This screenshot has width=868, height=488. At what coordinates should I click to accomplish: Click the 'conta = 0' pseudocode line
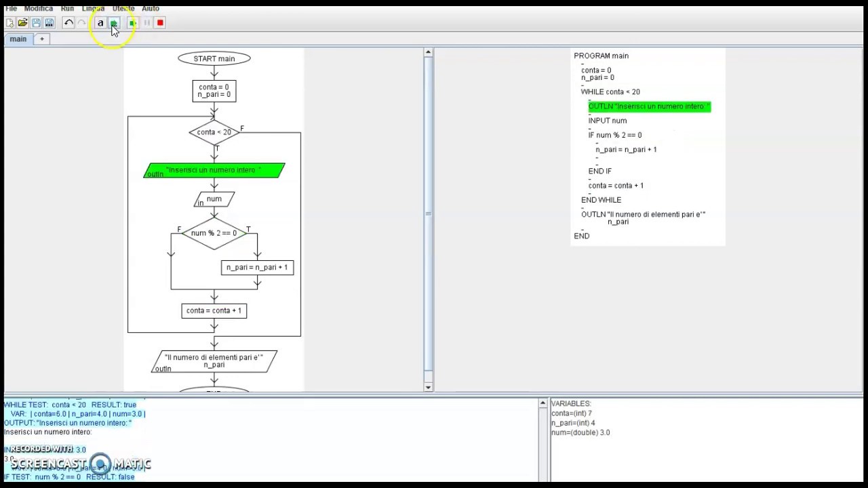click(596, 70)
